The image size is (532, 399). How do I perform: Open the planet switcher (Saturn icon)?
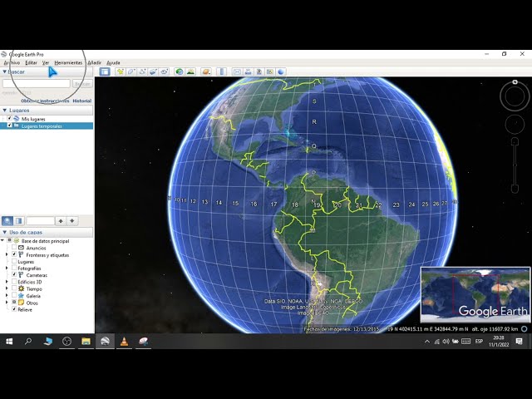coord(206,71)
